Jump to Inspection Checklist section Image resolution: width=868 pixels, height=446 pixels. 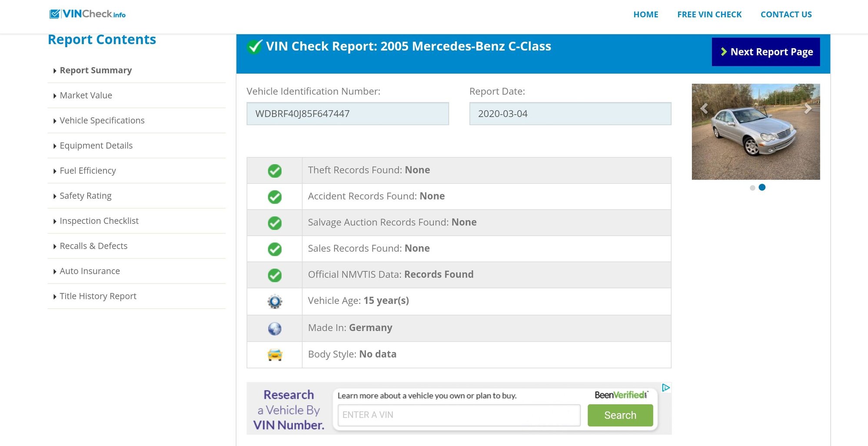[99, 221]
